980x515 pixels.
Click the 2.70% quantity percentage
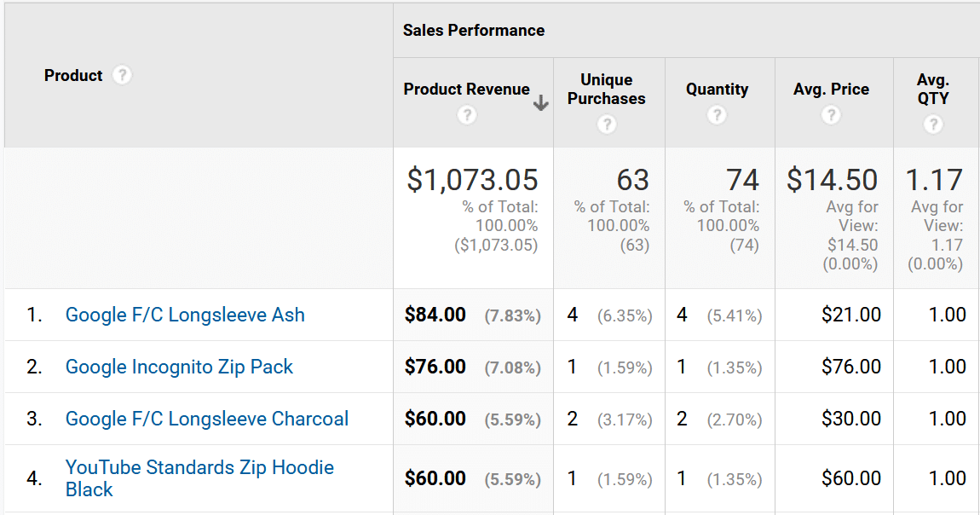[x=735, y=420]
